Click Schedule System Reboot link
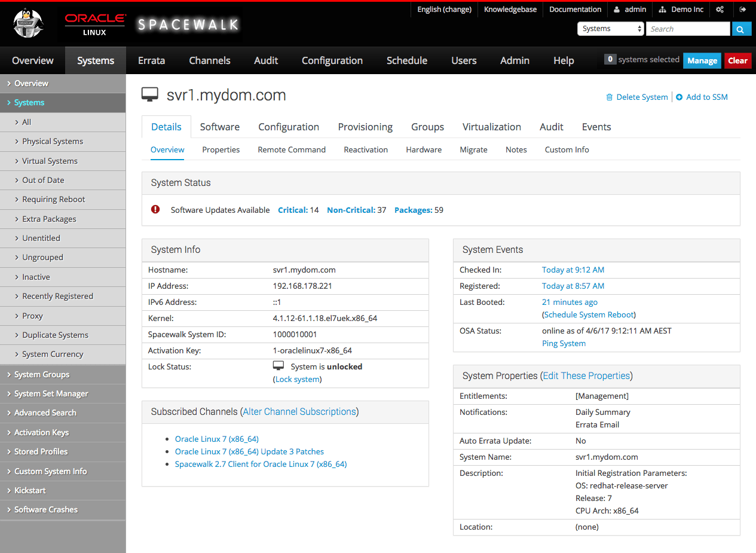 pyautogui.click(x=589, y=314)
